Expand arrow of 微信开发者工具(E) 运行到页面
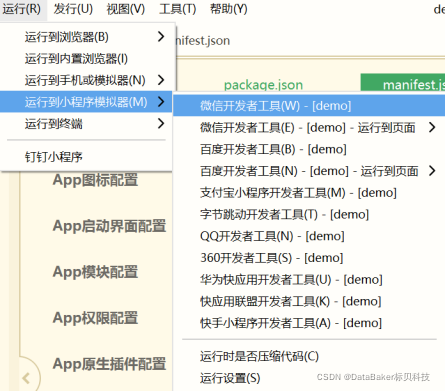This screenshot has height=391, width=445. 432,127
